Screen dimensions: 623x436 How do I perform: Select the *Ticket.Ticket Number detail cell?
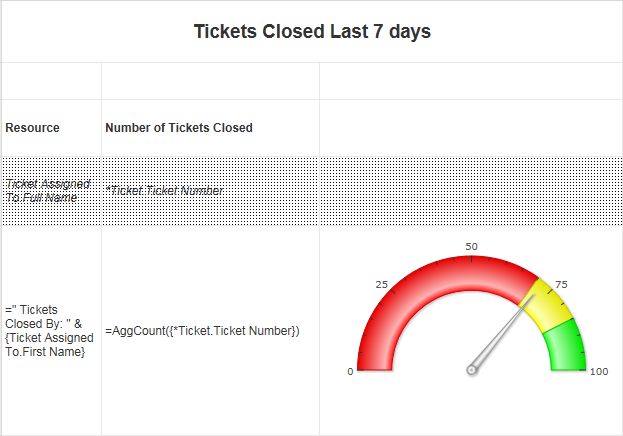(x=211, y=191)
